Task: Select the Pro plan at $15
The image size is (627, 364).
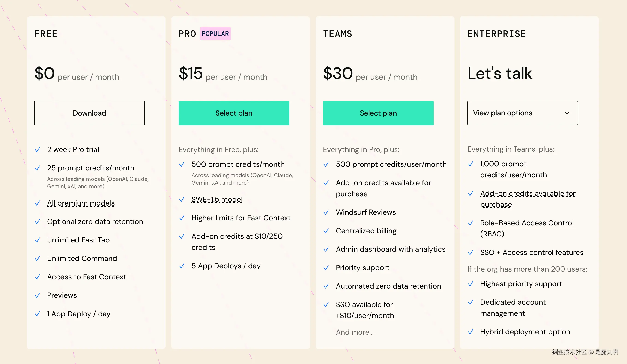Action: pos(234,113)
